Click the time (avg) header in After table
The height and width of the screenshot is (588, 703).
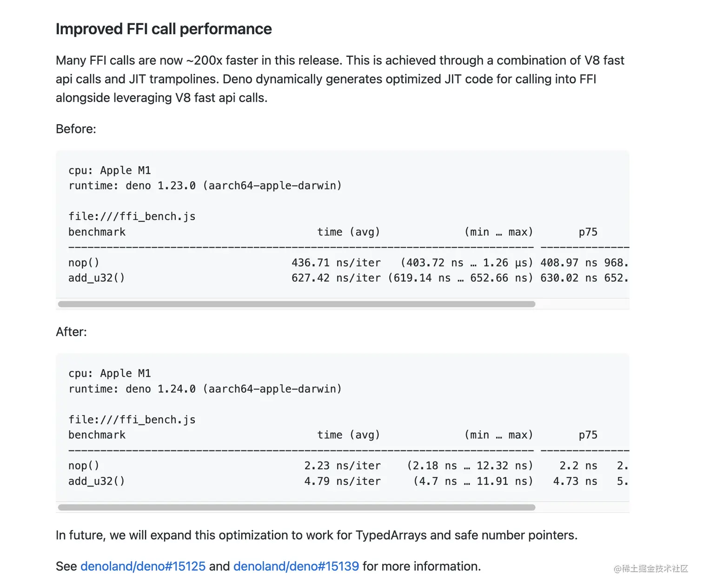click(349, 435)
